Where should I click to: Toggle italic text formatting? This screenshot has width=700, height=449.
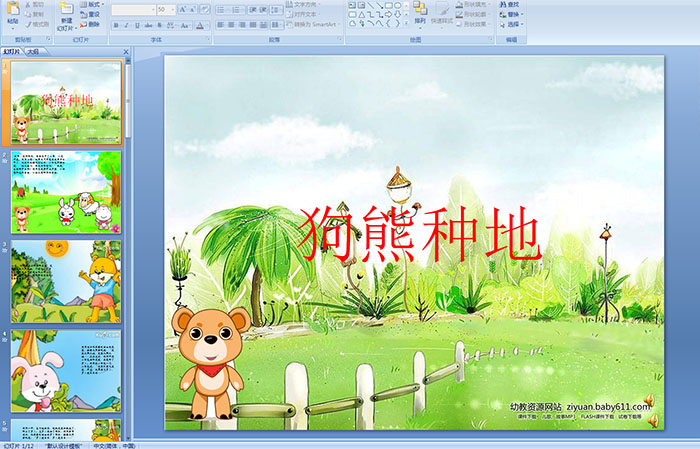pyautogui.click(x=124, y=24)
